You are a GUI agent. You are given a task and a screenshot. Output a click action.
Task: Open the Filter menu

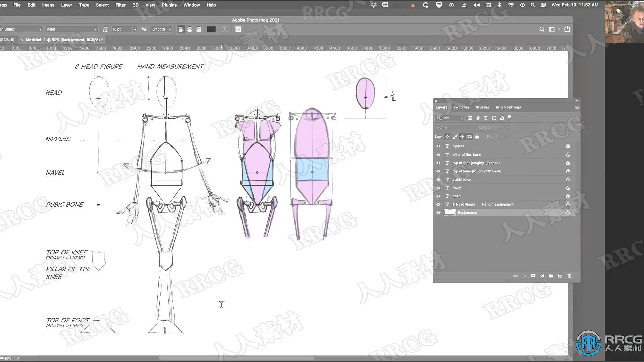click(x=120, y=5)
